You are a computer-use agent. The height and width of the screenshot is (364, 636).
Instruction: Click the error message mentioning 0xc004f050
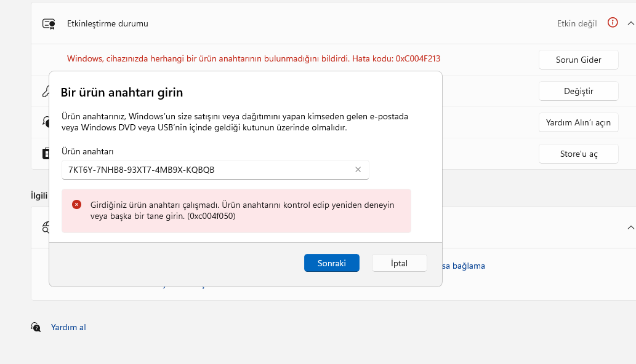point(242,210)
